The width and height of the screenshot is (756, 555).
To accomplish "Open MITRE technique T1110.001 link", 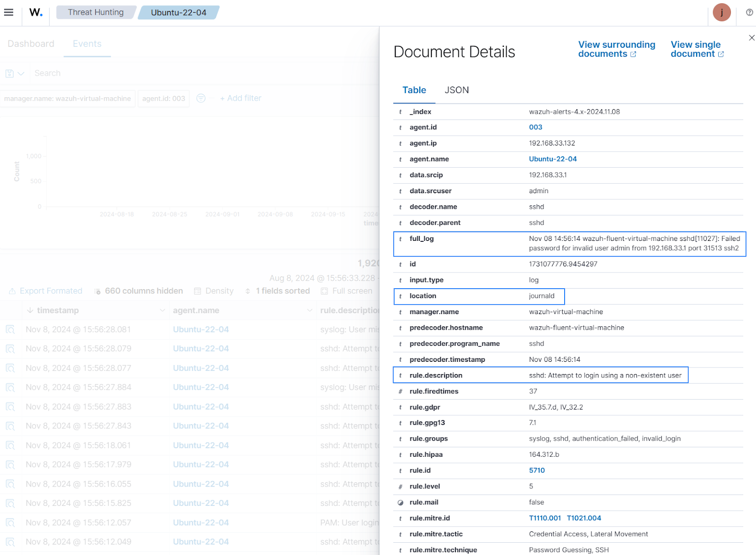I will click(545, 518).
